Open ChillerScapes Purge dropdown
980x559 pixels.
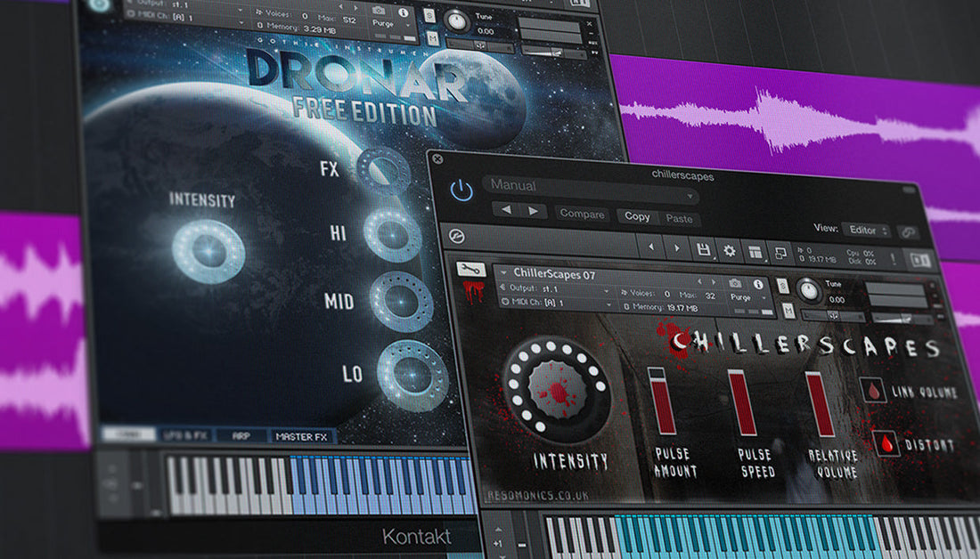coord(748,298)
